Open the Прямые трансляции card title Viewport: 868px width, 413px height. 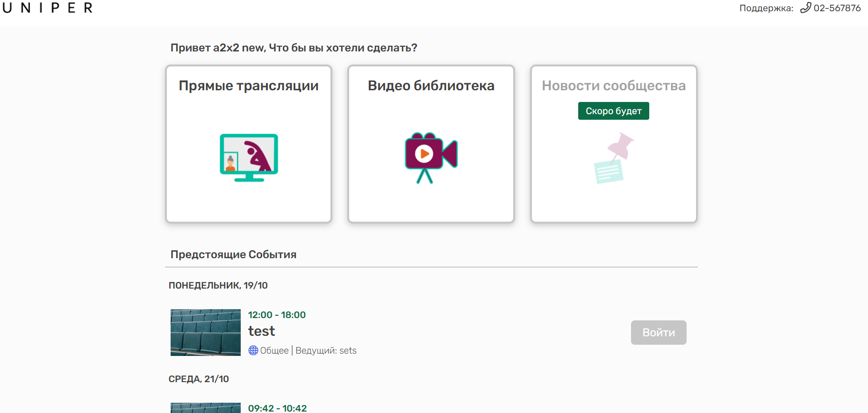click(249, 86)
